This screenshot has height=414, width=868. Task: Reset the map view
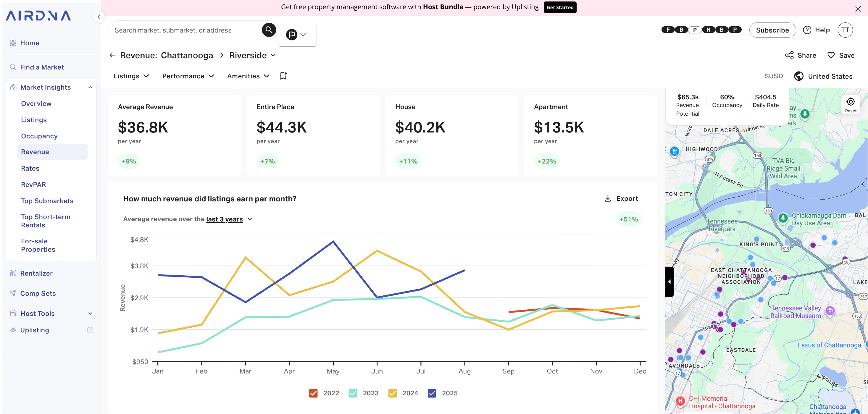pos(850,105)
